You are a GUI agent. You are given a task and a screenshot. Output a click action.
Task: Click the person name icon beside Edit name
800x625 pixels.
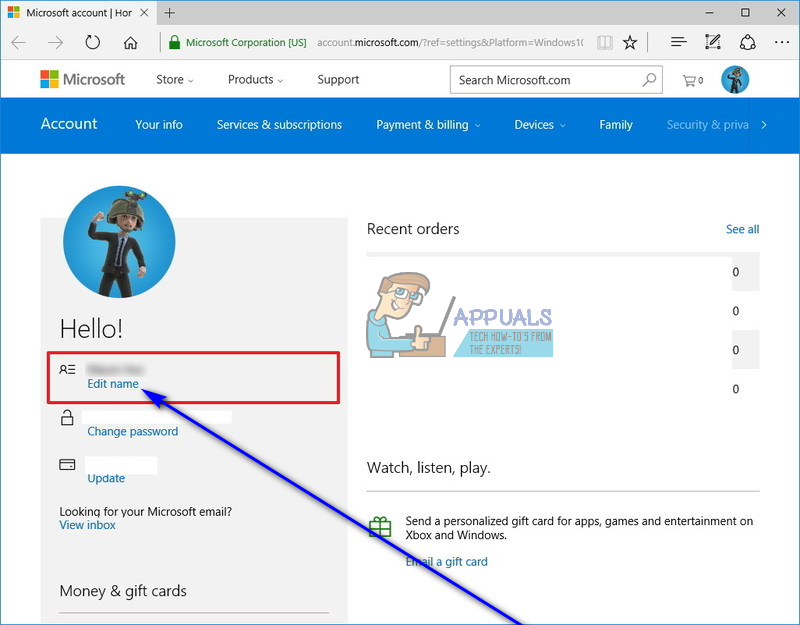point(67,369)
